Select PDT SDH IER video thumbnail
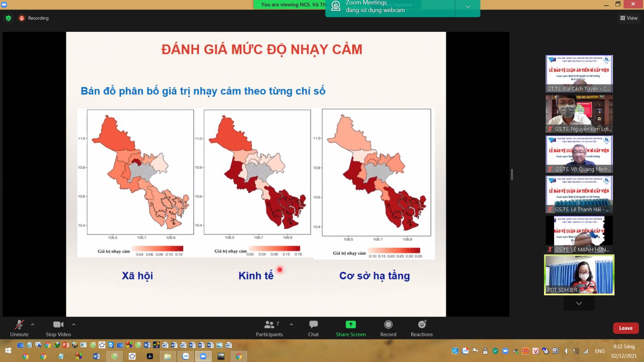 coord(579,275)
